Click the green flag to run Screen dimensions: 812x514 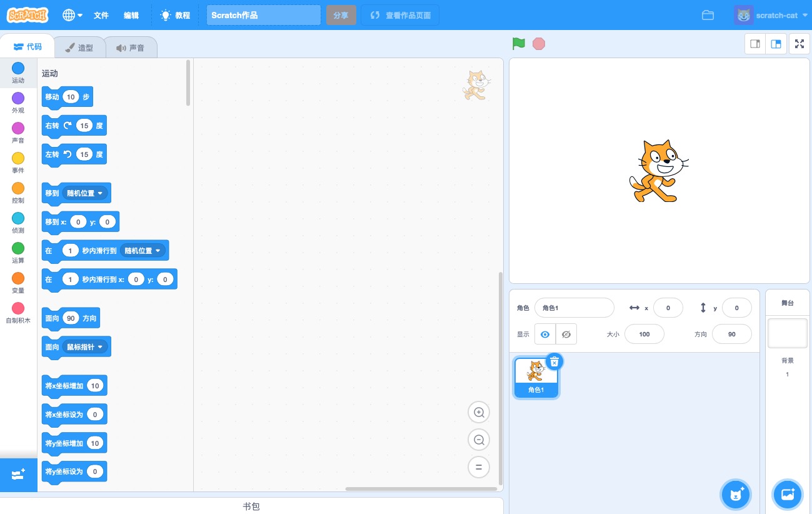coord(518,44)
